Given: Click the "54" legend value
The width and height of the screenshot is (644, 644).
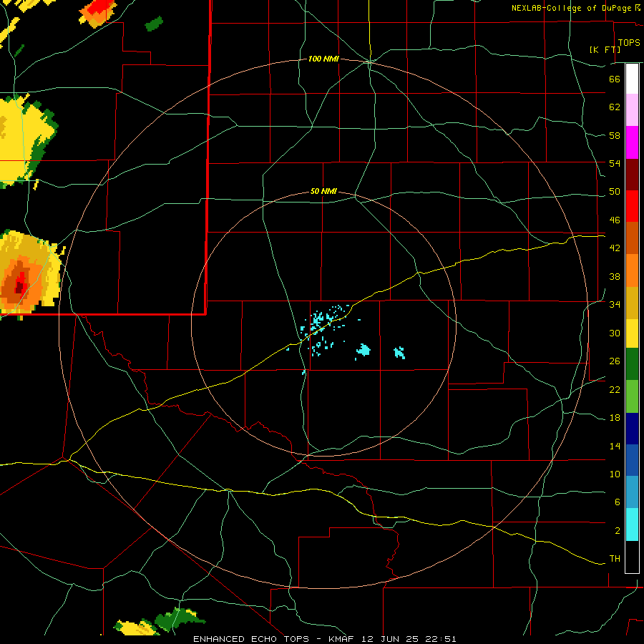Looking at the screenshot, I should 615,163.
